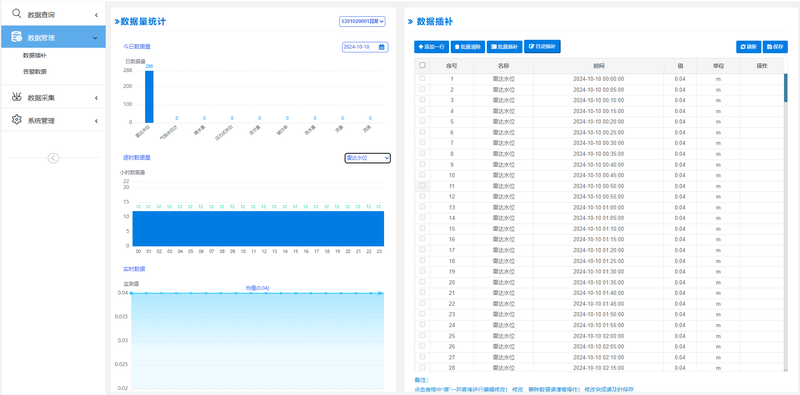800x395 pixels.
Task: Click the 批量清除 button
Action: point(468,47)
